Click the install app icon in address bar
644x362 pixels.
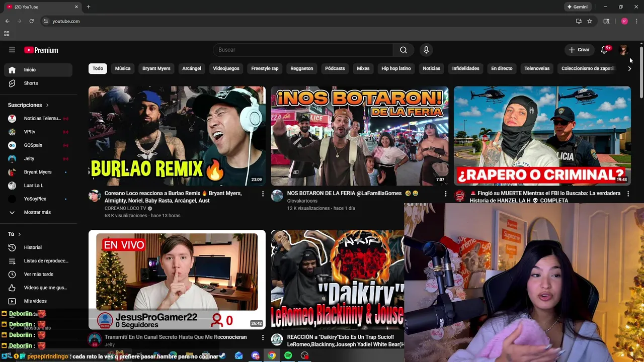pyautogui.click(x=579, y=21)
